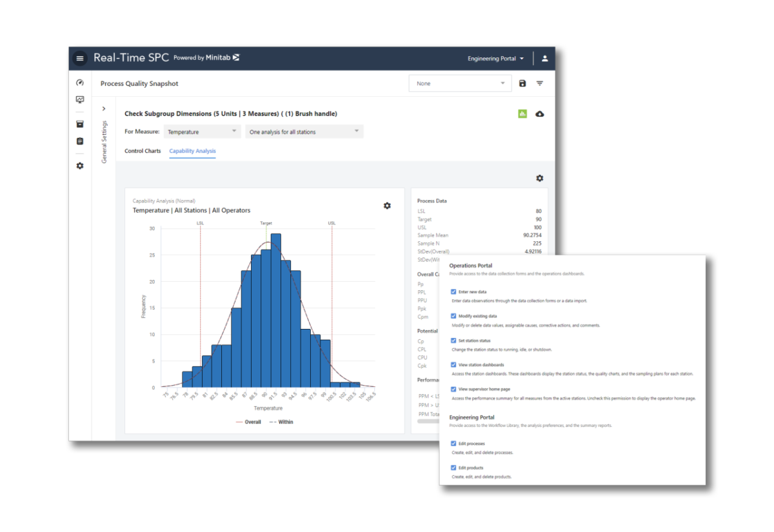Viewport: 774px width, 532px height.
Task: Click the Target marker label on chart
Action: tap(266, 223)
